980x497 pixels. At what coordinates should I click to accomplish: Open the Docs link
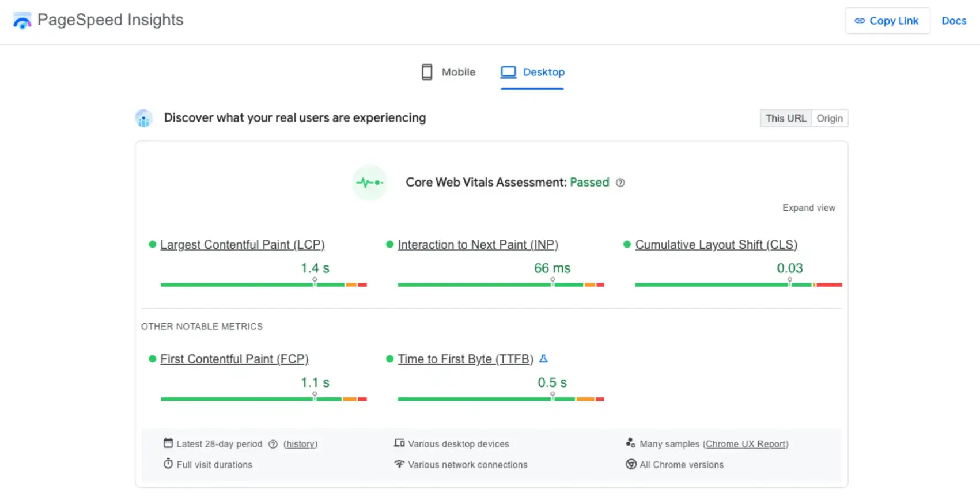[x=953, y=21]
